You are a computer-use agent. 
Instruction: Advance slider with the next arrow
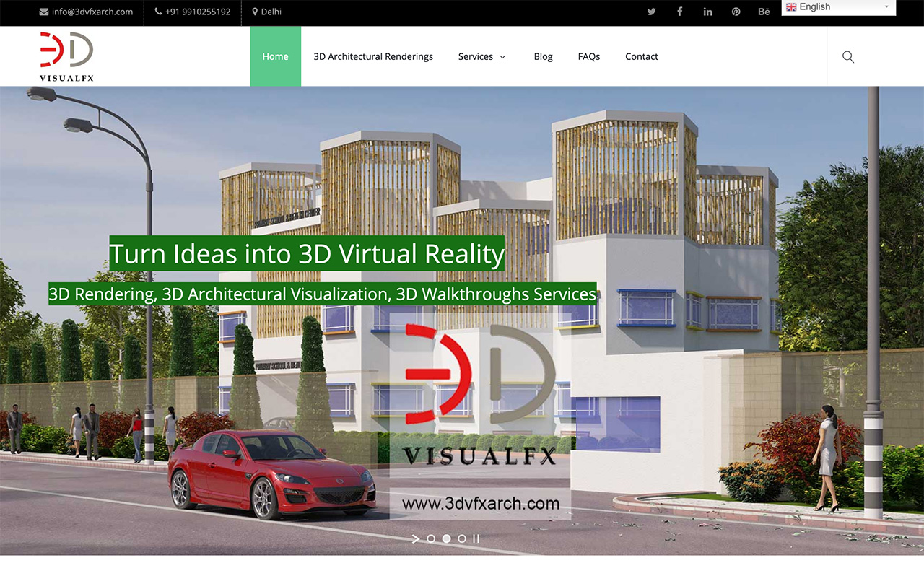coord(415,538)
